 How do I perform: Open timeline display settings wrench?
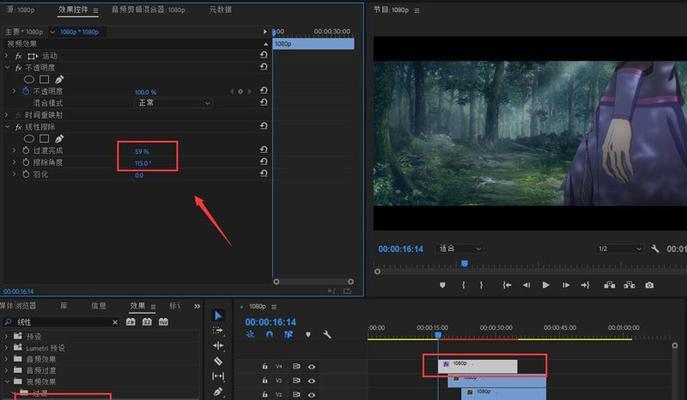pyautogui.click(x=327, y=335)
